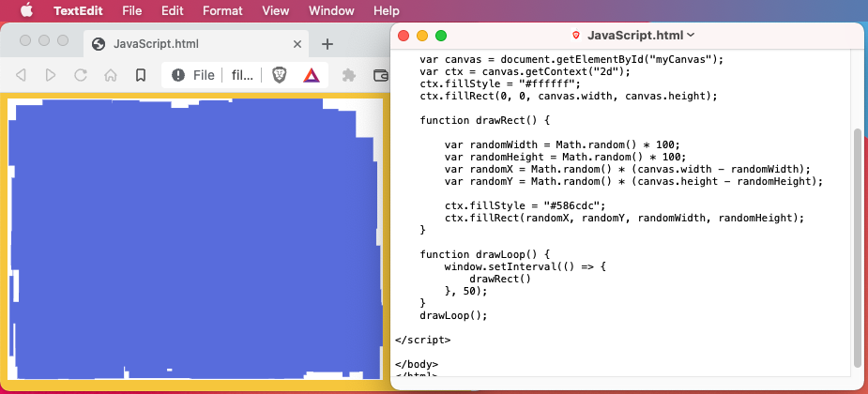Click the ctx.fillRect(randomX, randomY line

coord(624,218)
